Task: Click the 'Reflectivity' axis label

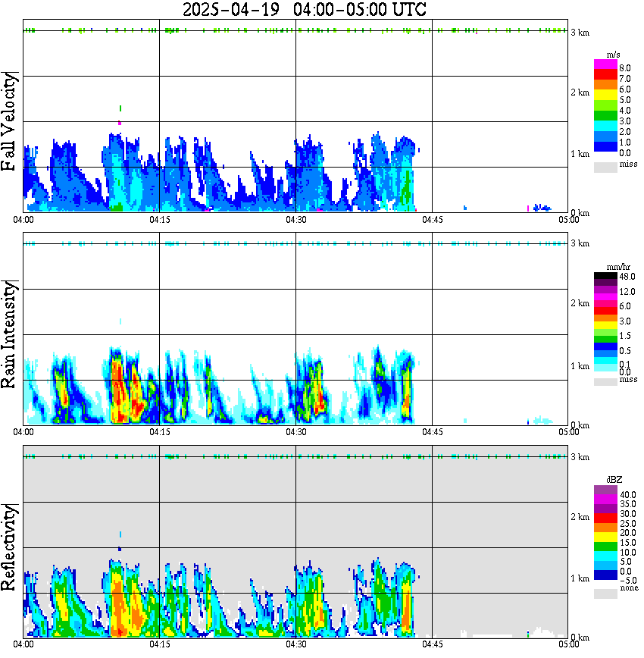Action: click(x=8, y=547)
